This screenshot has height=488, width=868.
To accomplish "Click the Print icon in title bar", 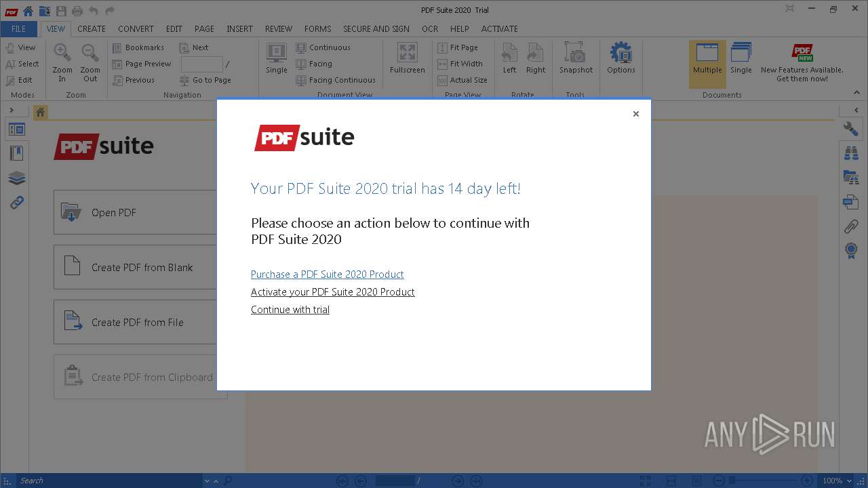I will click(x=77, y=11).
